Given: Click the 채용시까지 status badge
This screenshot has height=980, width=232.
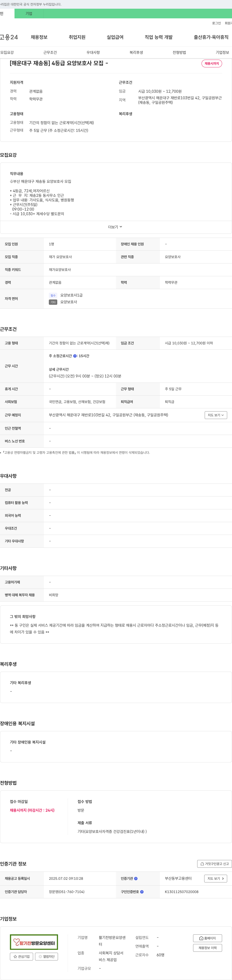Looking at the screenshot, I should point(212,64).
